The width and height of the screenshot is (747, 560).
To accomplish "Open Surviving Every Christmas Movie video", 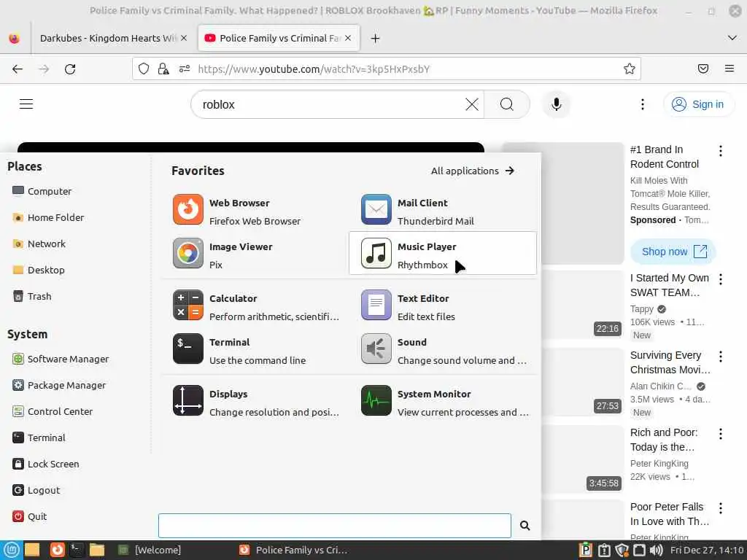I will (x=670, y=362).
